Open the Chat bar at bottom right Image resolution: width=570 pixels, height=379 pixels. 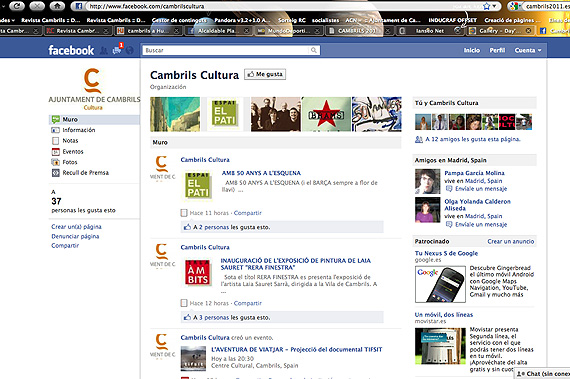pos(542,374)
